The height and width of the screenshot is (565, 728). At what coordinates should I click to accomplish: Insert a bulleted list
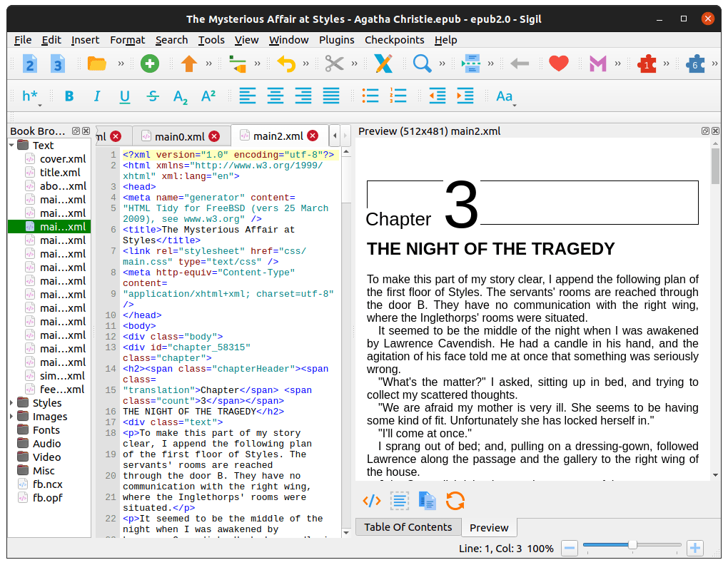[x=370, y=96]
